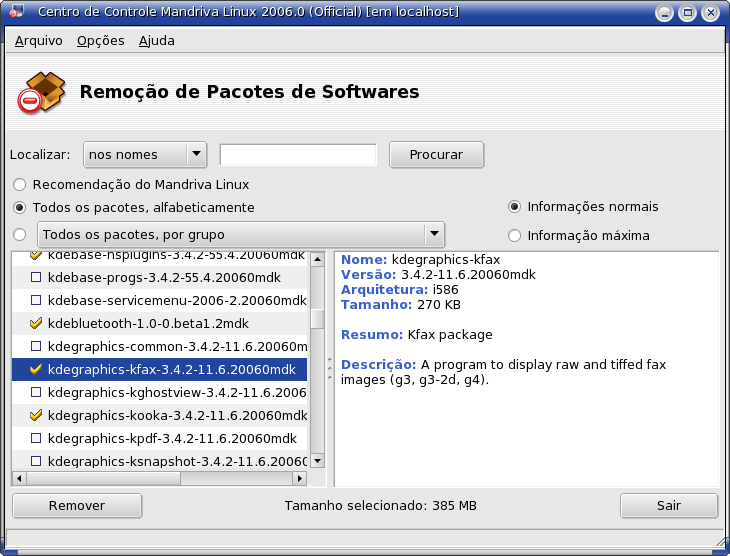Click the Procurar button
This screenshot has width=730, height=556.
436,155
